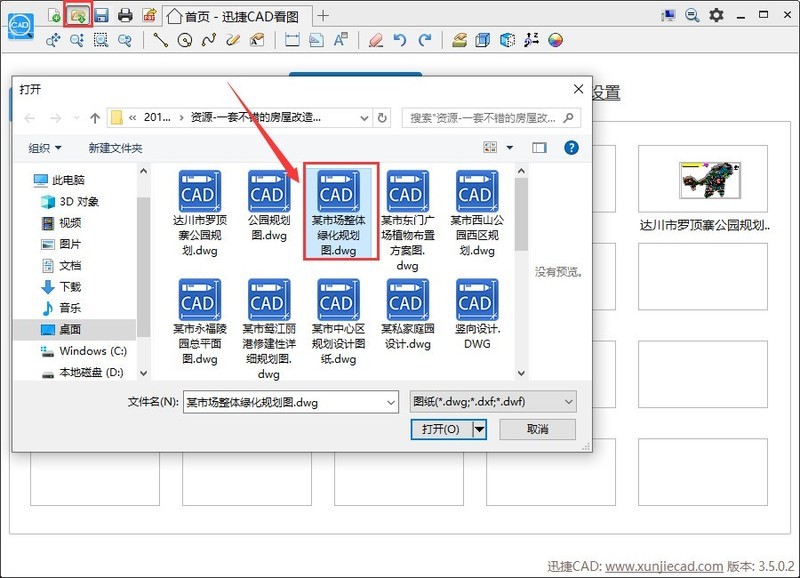Click 新建文件夹 in the dialog toolbar
The height and width of the screenshot is (578, 800).
point(115,148)
